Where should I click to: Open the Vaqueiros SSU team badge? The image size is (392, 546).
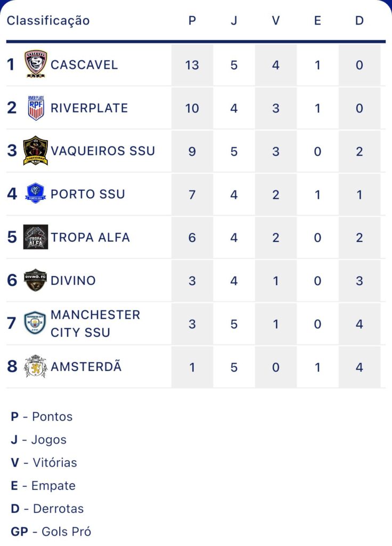(36, 151)
